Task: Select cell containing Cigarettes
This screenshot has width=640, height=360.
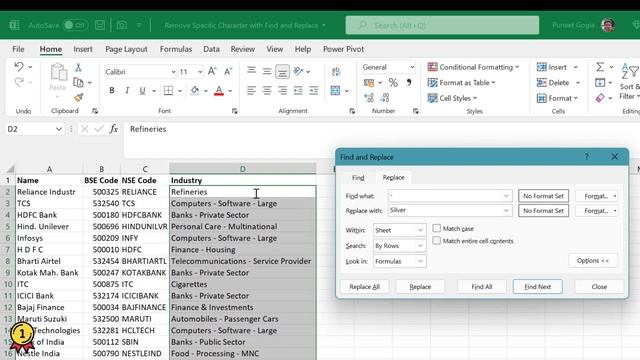Action: click(x=242, y=284)
